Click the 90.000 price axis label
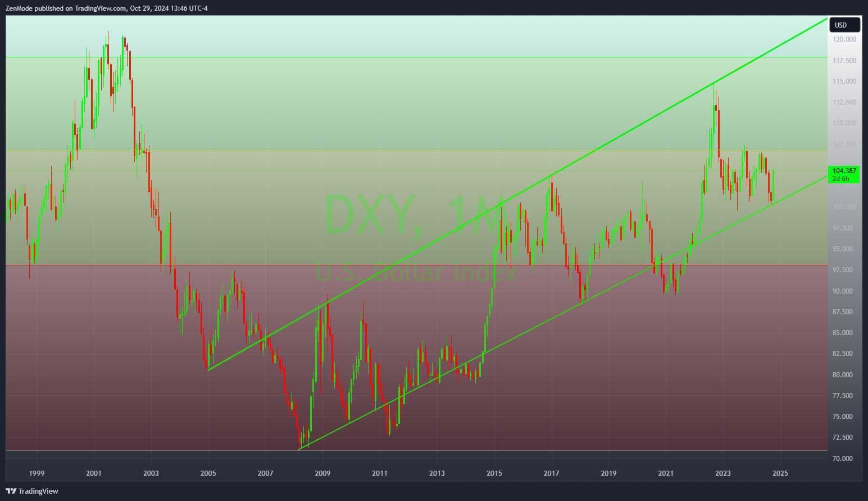The image size is (868, 501). pyautogui.click(x=843, y=291)
